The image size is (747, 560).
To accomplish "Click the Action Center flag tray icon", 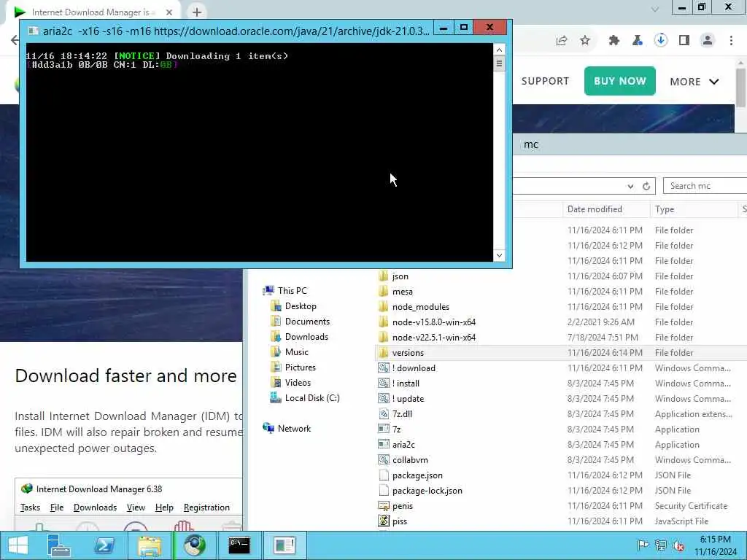I will coord(643,545).
